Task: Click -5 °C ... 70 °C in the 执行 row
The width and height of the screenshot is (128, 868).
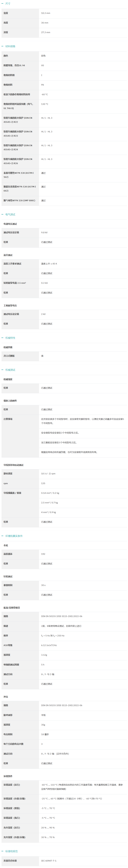Action: point(48,818)
